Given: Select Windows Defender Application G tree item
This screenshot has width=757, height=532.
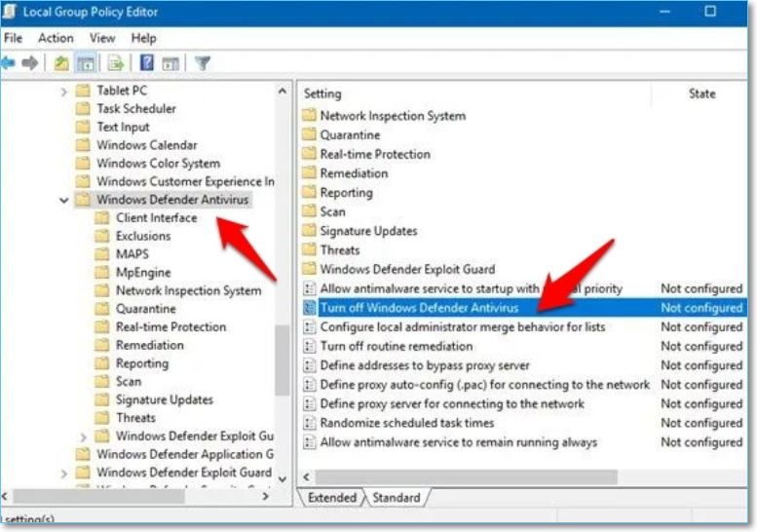Looking at the screenshot, I should 185,454.
